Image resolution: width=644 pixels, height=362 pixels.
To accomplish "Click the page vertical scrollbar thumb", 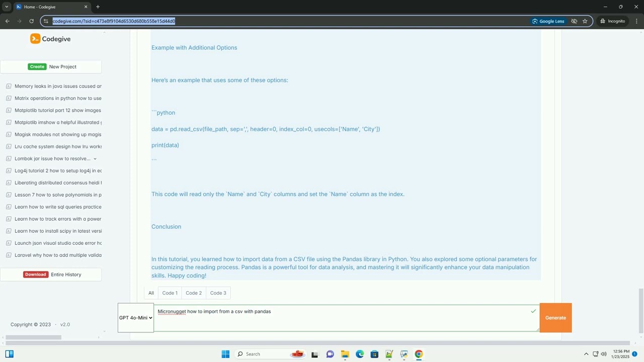I will (640, 311).
